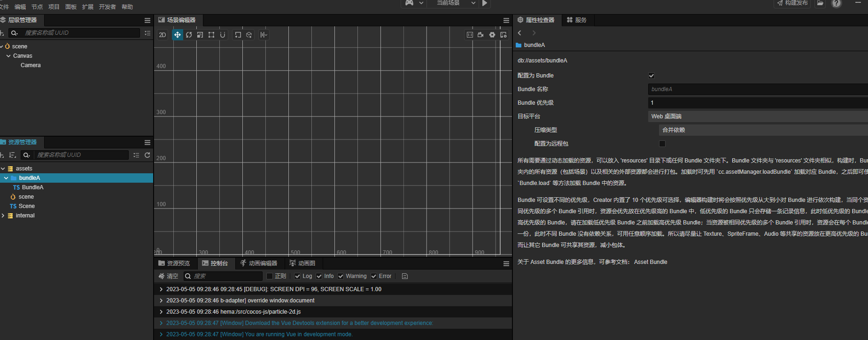This screenshot has width=868, height=340.
Task: Open project folder icon next to 构建发布
Action: coord(820,3)
